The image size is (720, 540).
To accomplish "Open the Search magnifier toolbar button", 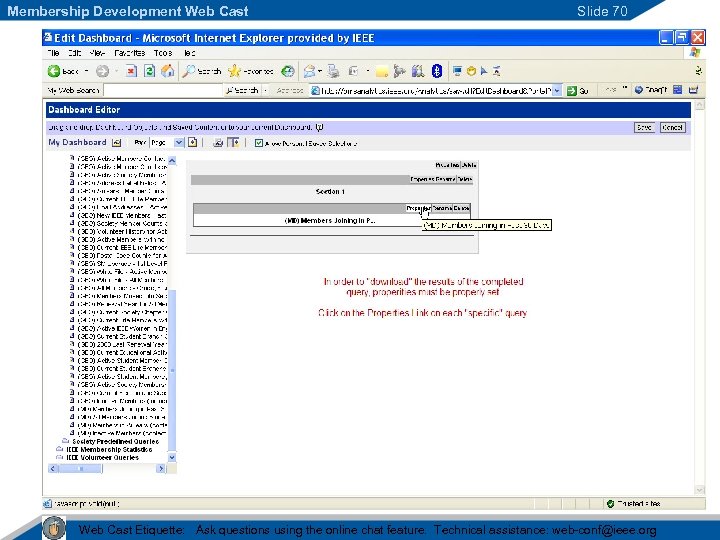I will [202, 71].
